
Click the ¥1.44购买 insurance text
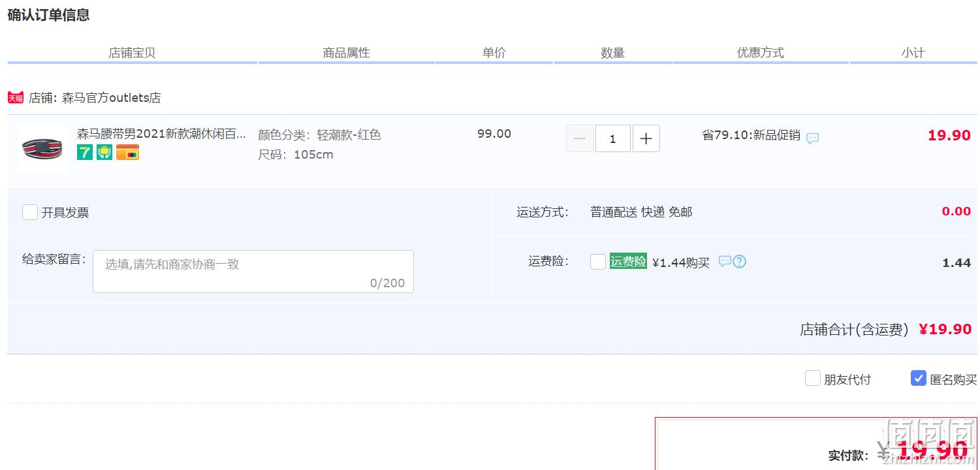tap(681, 263)
